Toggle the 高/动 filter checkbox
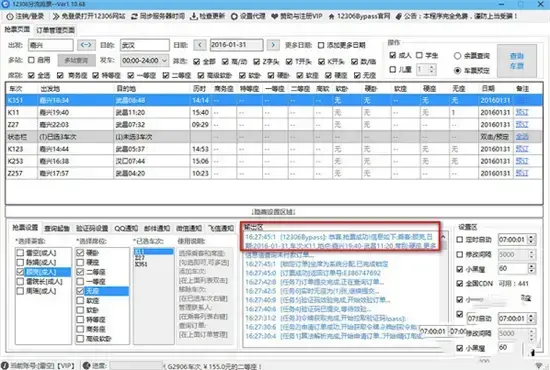This screenshot has height=370, width=550. tap(225, 61)
